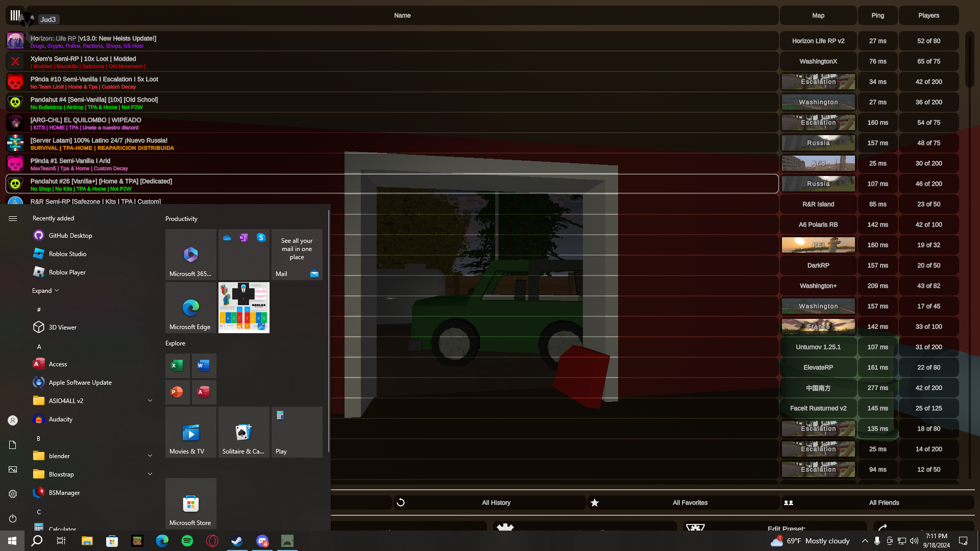This screenshot has width=980, height=551.
Task: Launch Roblox Studio from Start menu
Action: (x=67, y=254)
